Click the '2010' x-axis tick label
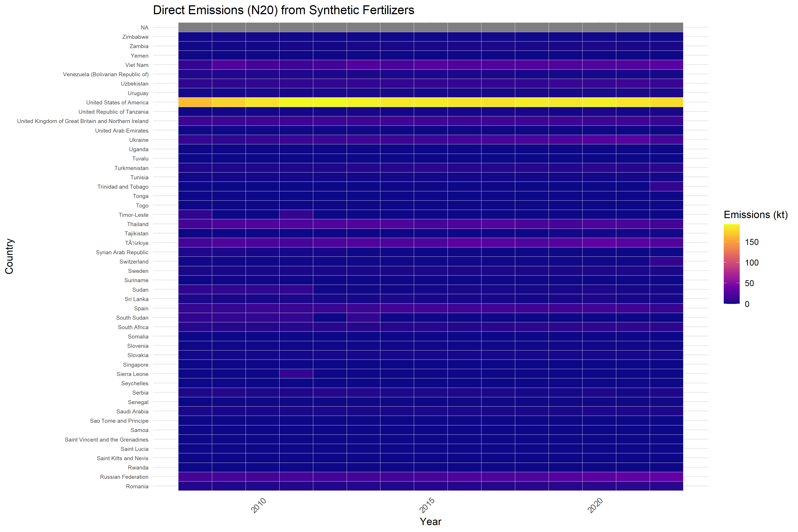Viewport: 798px width, 532px height. [x=259, y=505]
